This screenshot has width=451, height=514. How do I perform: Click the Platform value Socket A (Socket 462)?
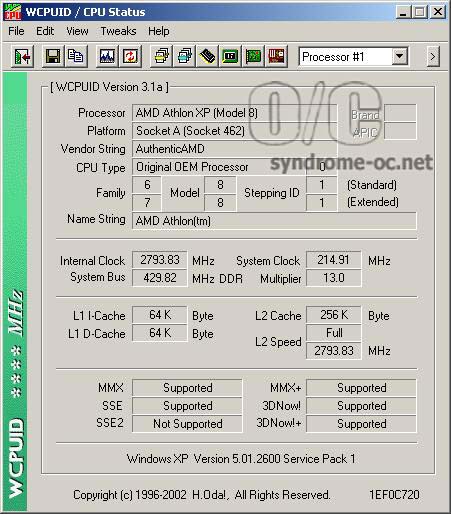tap(235, 131)
